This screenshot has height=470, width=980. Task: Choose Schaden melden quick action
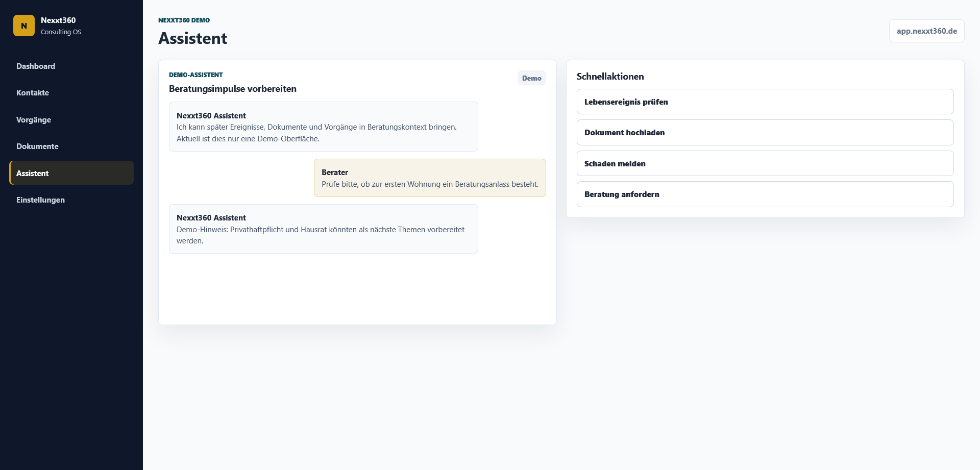[765, 163]
